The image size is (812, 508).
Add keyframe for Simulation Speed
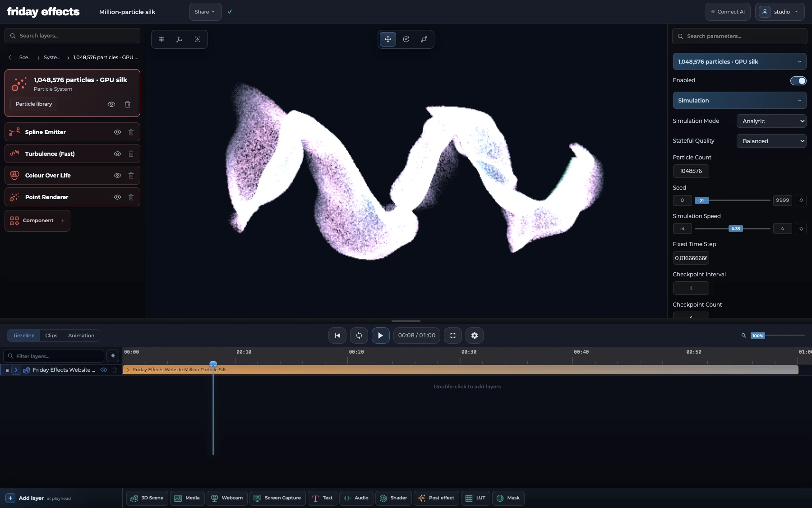(x=801, y=229)
